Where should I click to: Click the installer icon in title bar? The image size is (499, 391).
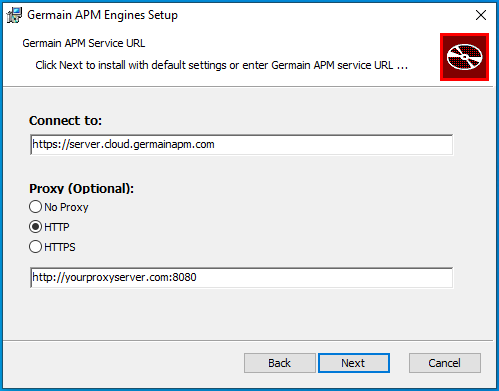pos(14,15)
